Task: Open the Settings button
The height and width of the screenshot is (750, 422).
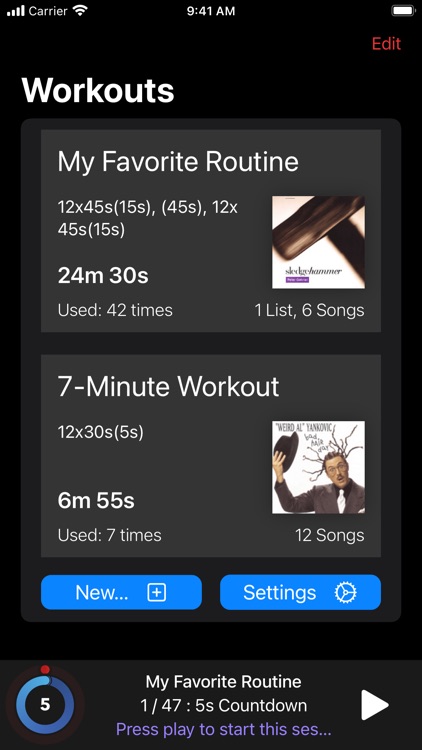Action: click(x=300, y=592)
